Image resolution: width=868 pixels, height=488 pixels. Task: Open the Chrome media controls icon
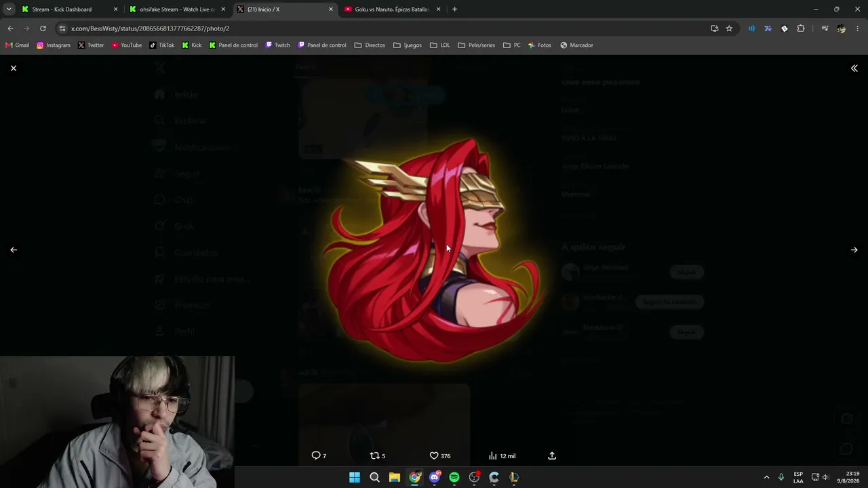pos(825,28)
